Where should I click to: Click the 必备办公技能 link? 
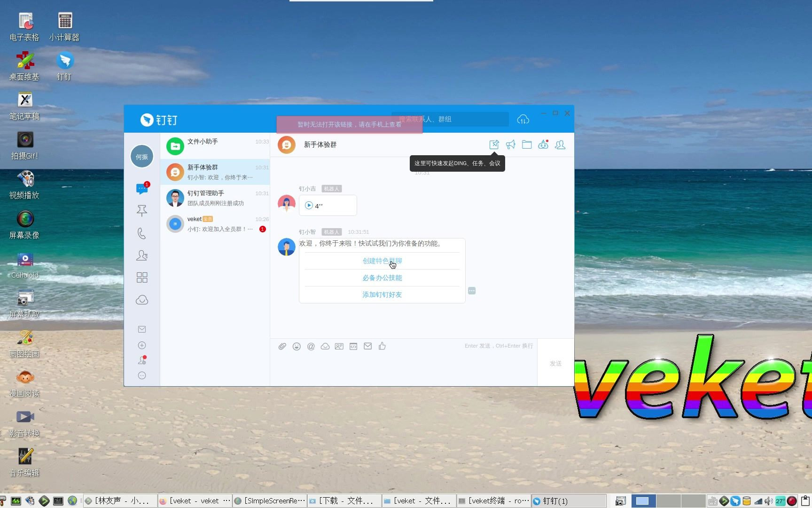pyautogui.click(x=382, y=278)
